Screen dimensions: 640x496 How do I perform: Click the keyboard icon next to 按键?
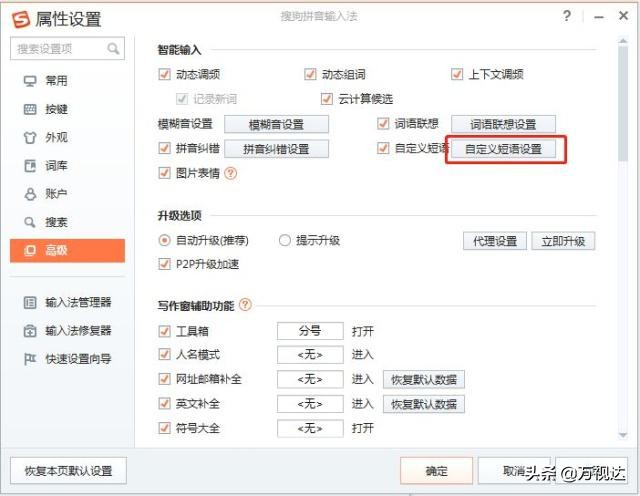coord(30,109)
